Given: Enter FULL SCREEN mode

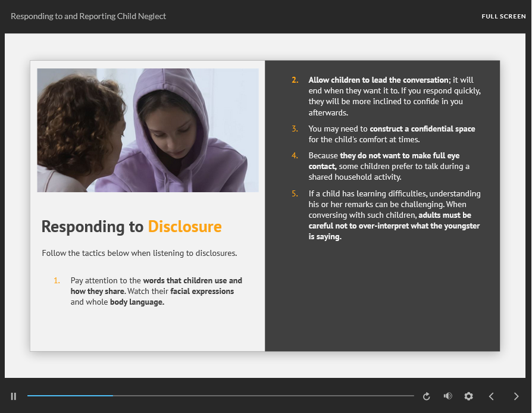Looking at the screenshot, I should (503, 17).
